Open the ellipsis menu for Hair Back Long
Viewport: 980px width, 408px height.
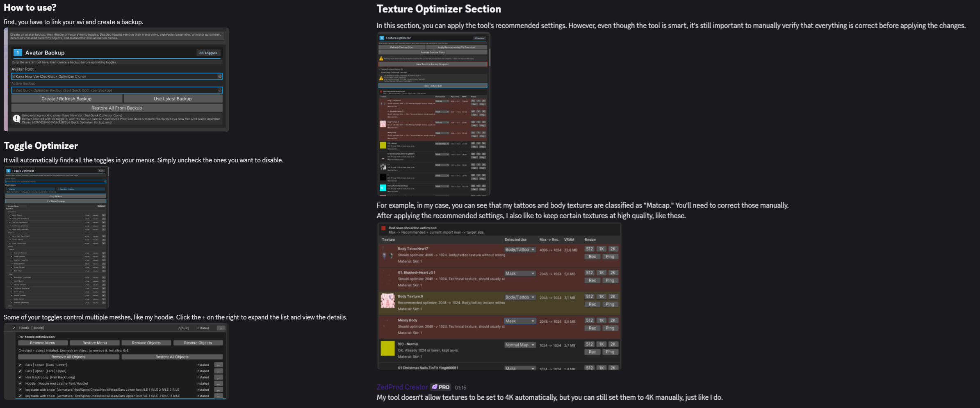point(219,377)
